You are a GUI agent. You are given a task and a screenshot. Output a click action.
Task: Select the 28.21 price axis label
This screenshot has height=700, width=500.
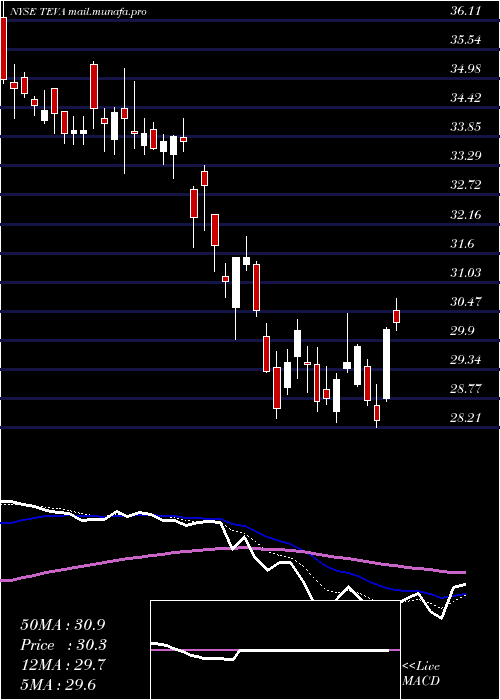(466, 417)
